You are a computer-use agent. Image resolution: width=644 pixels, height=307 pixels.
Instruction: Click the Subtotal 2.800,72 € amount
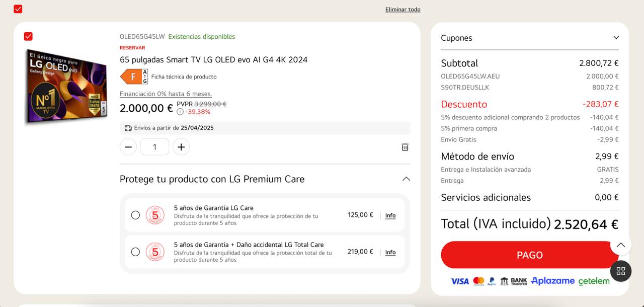(x=599, y=63)
